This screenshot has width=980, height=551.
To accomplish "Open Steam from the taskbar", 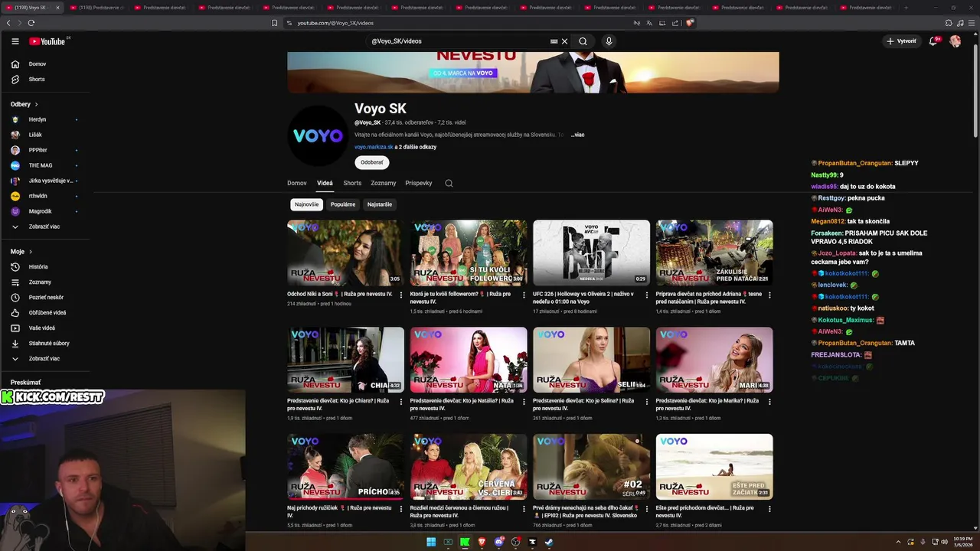I will pos(549,542).
